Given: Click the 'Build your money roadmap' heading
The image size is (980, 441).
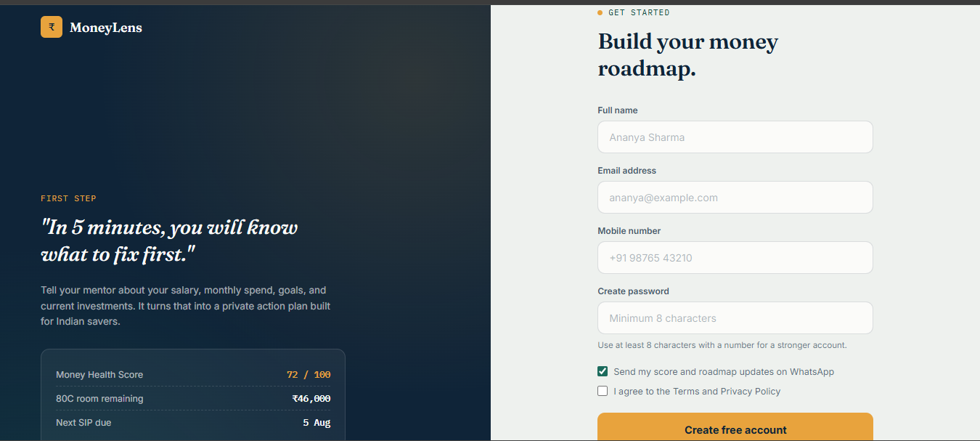Looking at the screenshot, I should [687, 55].
